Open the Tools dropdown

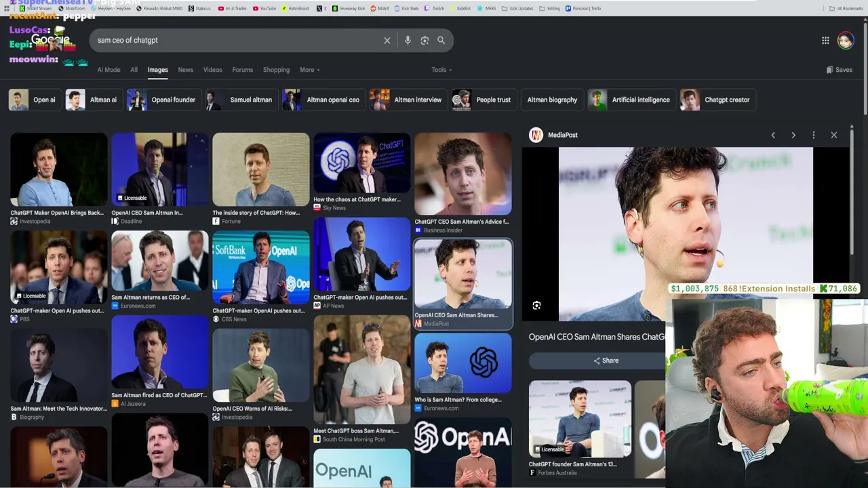click(441, 70)
